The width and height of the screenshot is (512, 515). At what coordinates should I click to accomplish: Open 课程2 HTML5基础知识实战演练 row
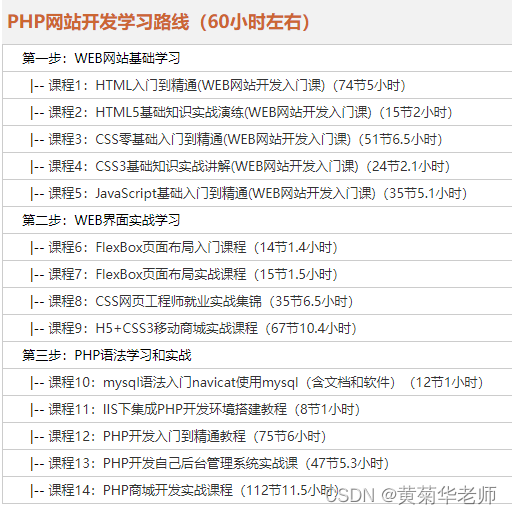pyautogui.click(x=257, y=112)
